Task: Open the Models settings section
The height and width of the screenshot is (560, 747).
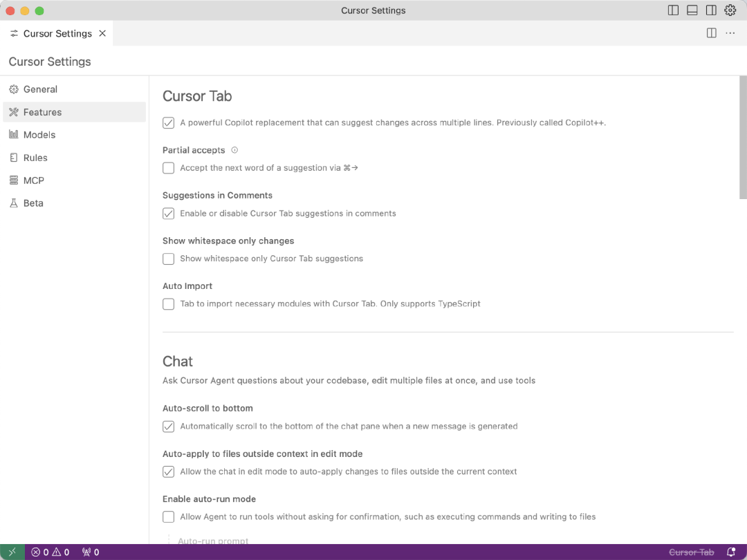Action: (x=39, y=135)
